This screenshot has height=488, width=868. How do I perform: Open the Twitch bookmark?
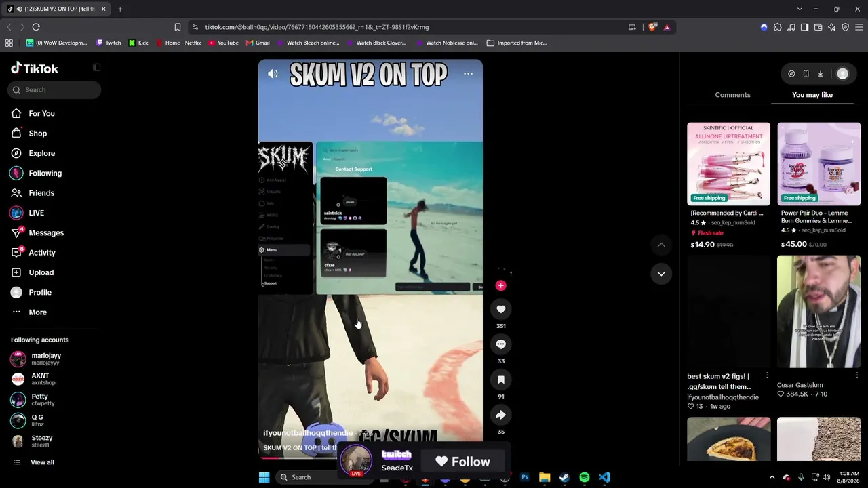pos(108,43)
